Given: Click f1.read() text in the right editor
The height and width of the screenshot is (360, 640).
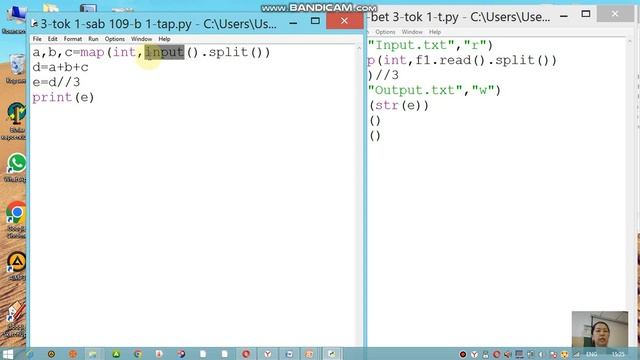Looking at the screenshot, I should point(450,60).
